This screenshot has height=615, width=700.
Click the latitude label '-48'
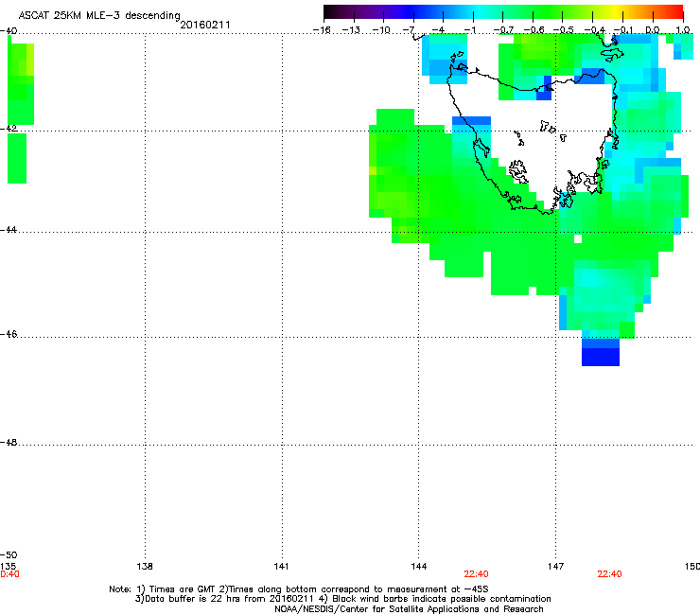pyautogui.click(x=9, y=442)
